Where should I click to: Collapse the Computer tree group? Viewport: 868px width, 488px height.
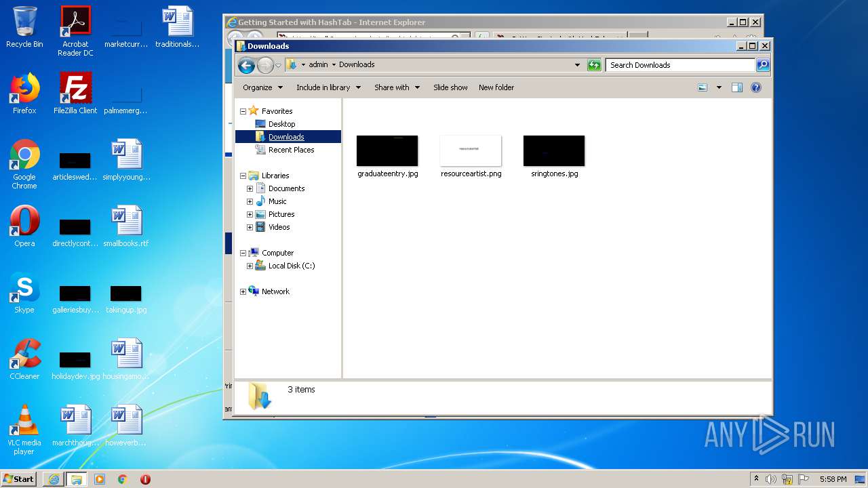coord(243,253)
